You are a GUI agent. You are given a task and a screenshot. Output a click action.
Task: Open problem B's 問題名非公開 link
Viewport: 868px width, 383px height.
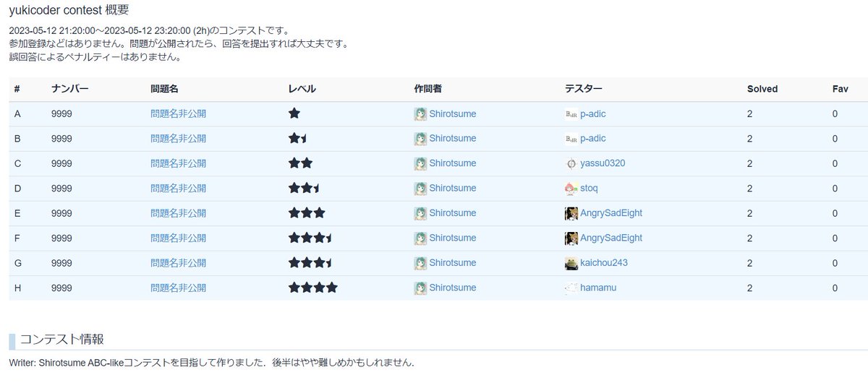178,139
